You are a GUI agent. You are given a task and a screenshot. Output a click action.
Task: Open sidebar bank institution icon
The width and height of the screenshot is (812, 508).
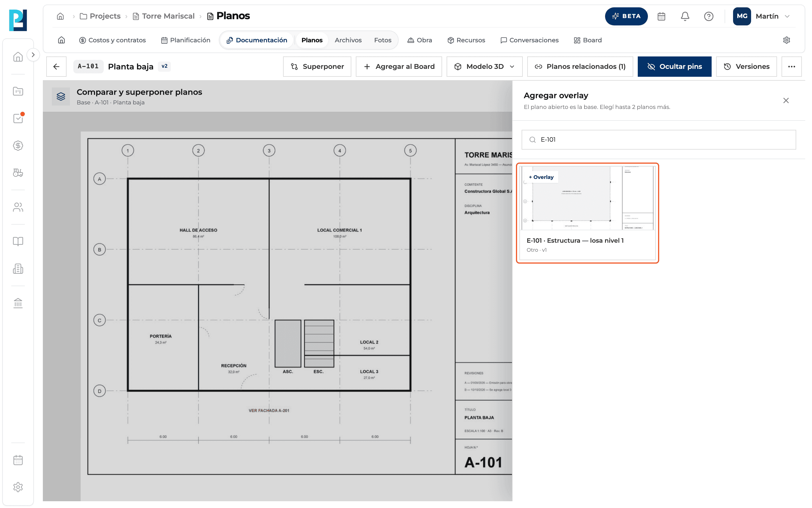pos(18,303)
